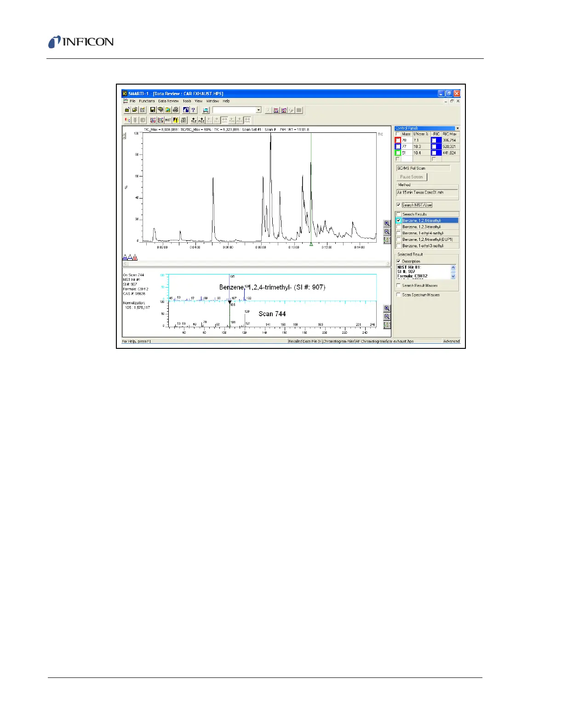Image resolution: width=562 pixels, height=728 pixels.
Task: Zoom in on the chromatogram plot
Action: click(387, 224)
